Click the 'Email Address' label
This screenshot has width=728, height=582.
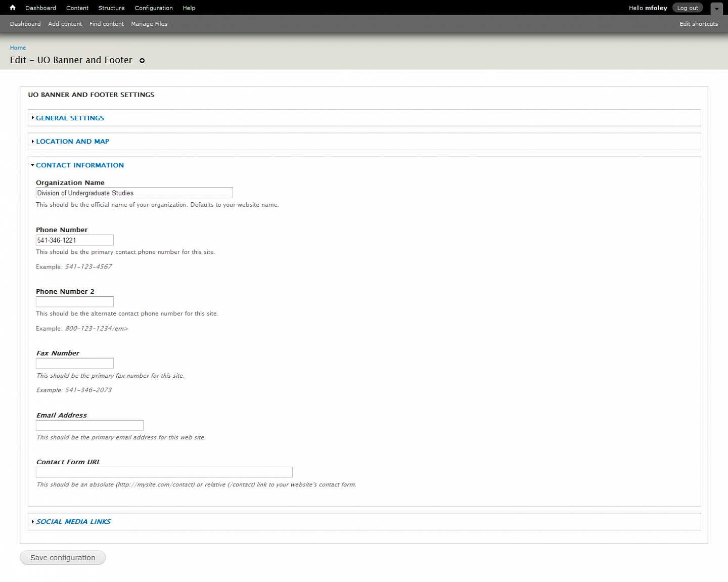coord(62,415)
